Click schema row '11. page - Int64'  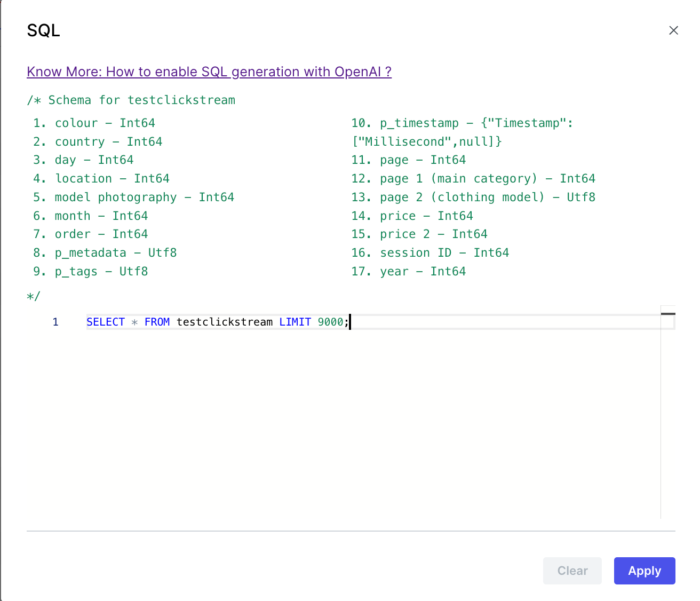tap(409, 160)
